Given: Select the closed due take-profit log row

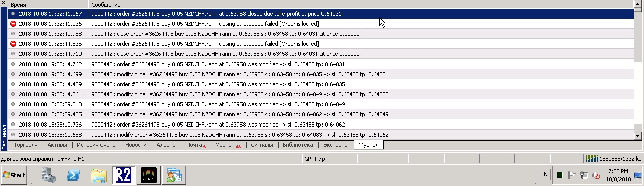Looking at the screenshot, I should click(x=321, y=14).
